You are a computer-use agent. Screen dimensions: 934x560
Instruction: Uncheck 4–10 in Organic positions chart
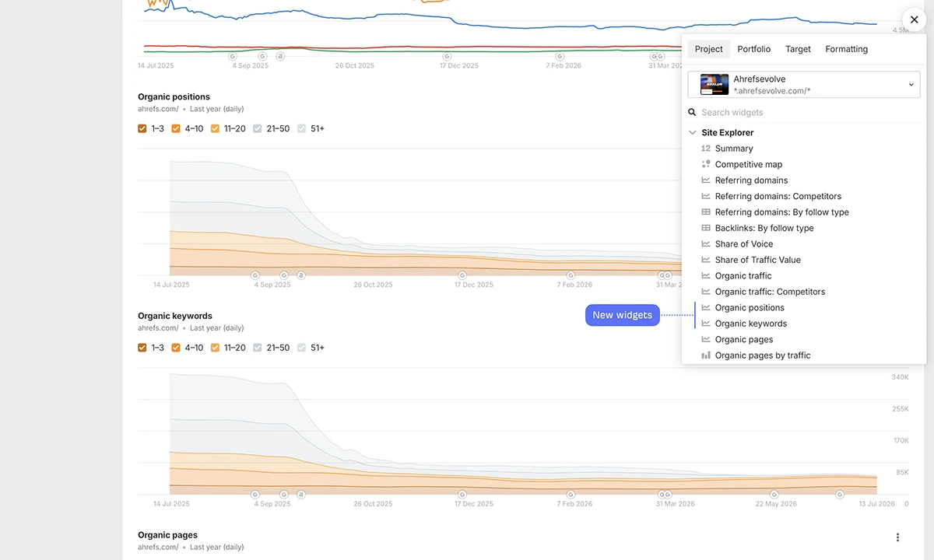click(176, 128)
